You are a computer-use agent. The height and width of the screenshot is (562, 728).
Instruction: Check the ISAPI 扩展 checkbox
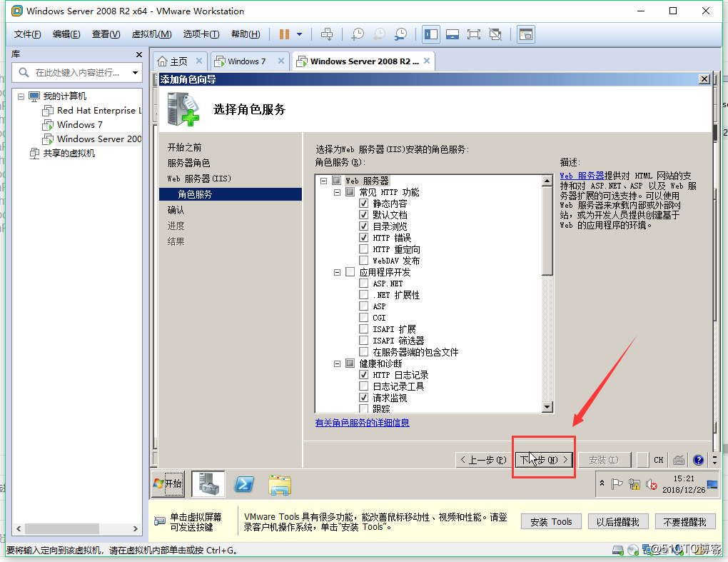[363, 328]
